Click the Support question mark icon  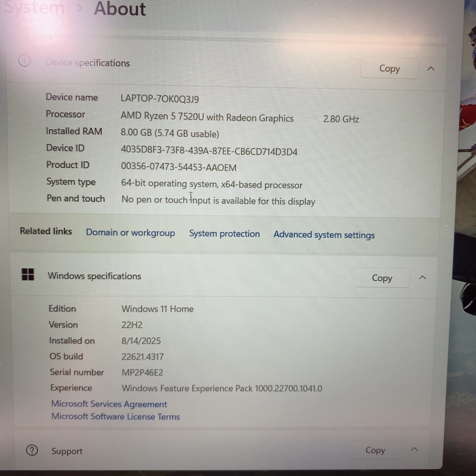[32, 450]
